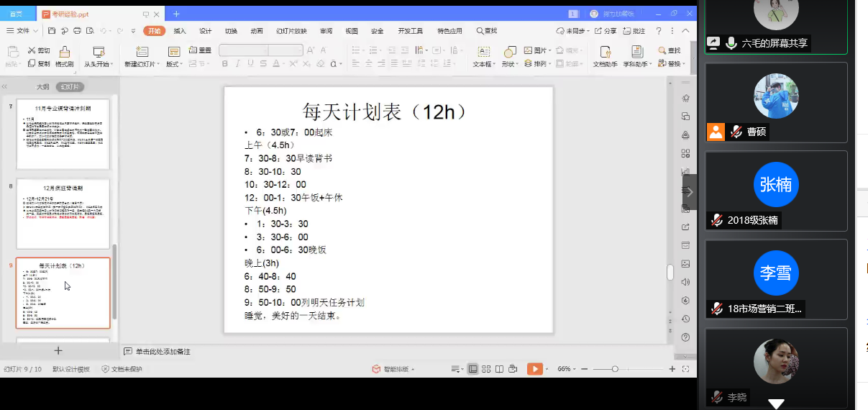Screen dimensions: 868x410
Task: Click the zoom slider handle in status bar
Action: (615, 369)
